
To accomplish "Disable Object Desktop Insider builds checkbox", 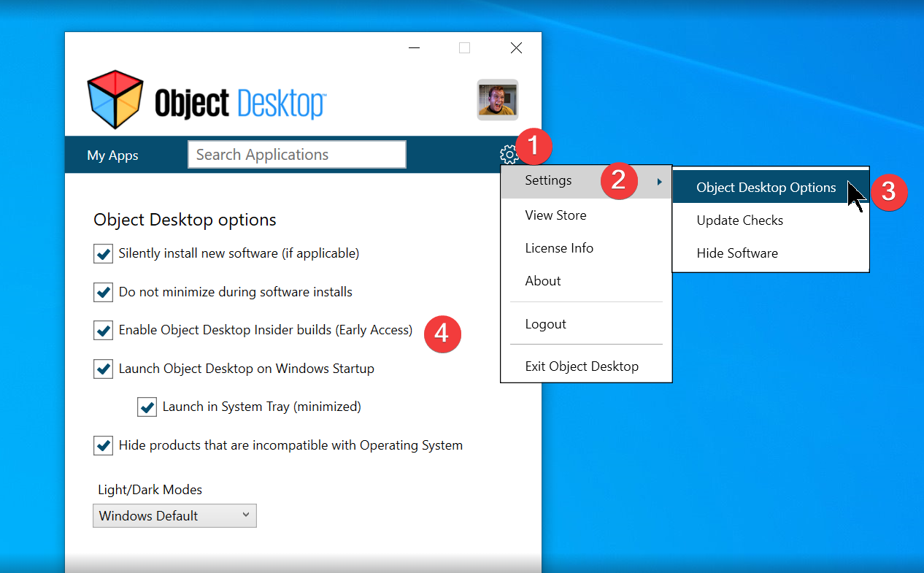I will tap(103, 331).
